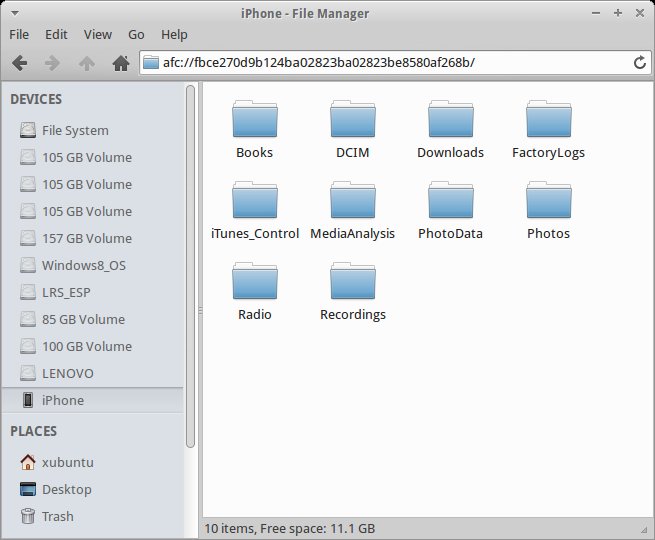Select Windows8_OS in the devices list
This screenshot has width=655, height=540.
click(84, 265)
